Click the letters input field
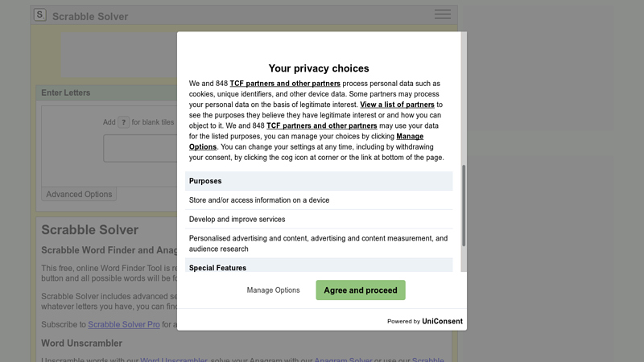644x362 pixels. tap(140, 149)
